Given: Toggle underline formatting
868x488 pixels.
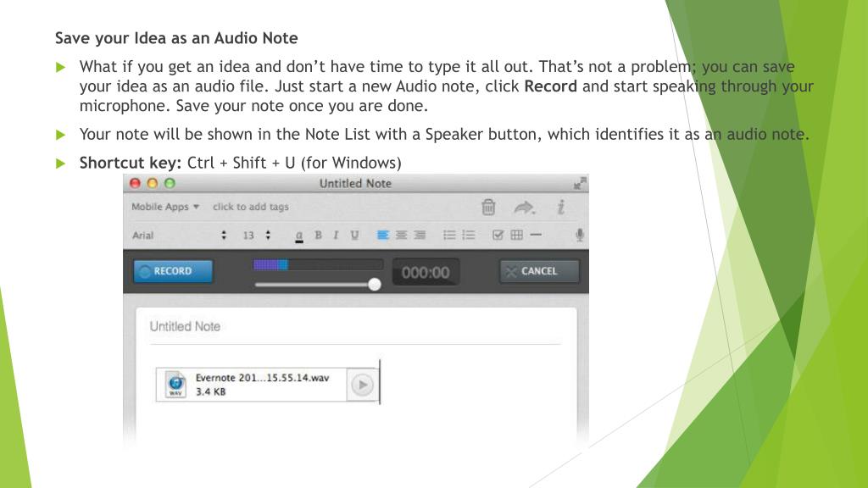Looking at the screenshot, I should tap(354, 236).
